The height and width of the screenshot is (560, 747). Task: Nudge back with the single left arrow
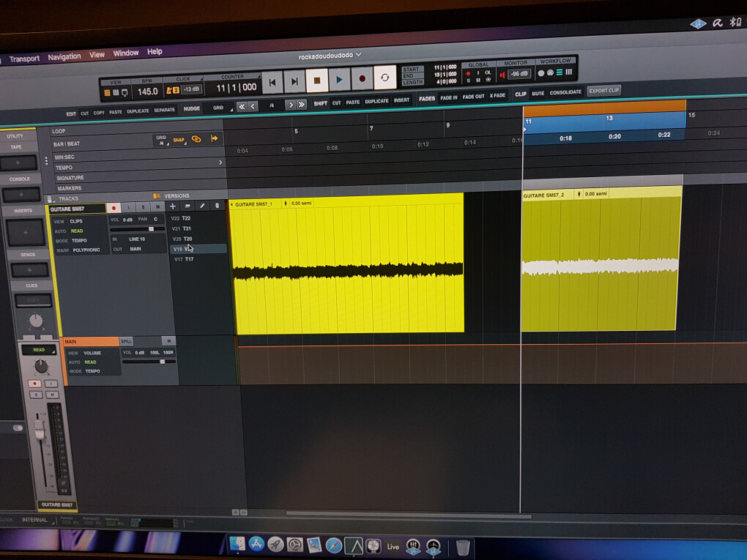pyautogui.click(x=253, y=106)
